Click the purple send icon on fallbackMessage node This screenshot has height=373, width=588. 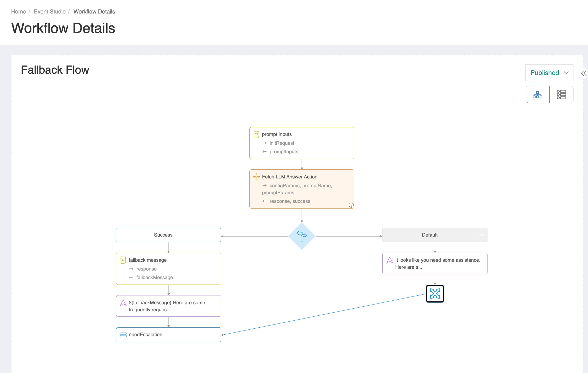tap(123, 303)
